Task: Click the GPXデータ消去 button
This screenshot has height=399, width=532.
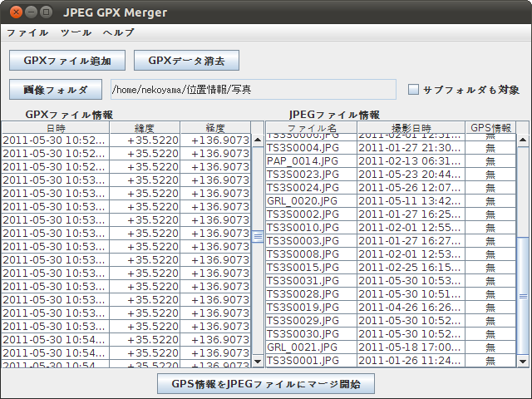Action: tap(186, 61)
